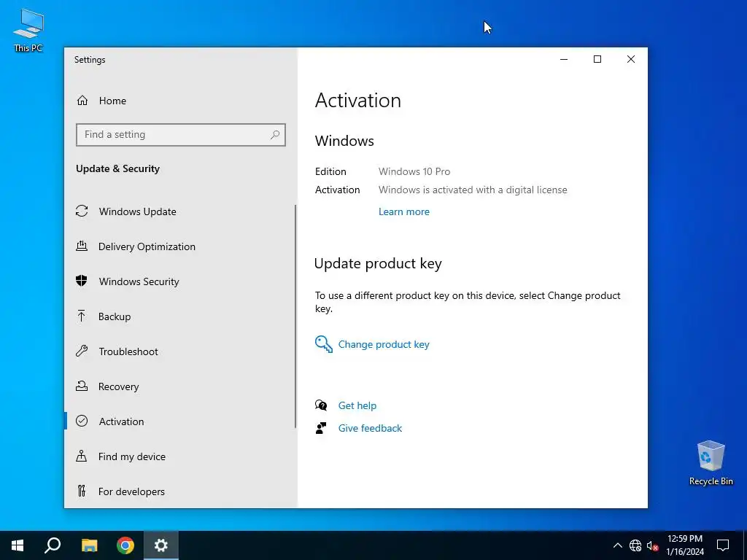Open the Recovery settings page
The height and width of the screenshot is (560, 747).
click(x=119, y=386)
